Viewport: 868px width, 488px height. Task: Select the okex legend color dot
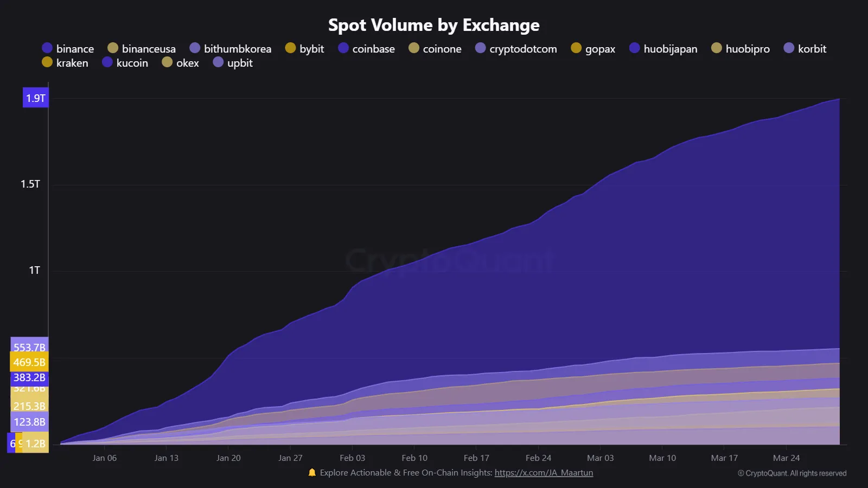(167, 62)
